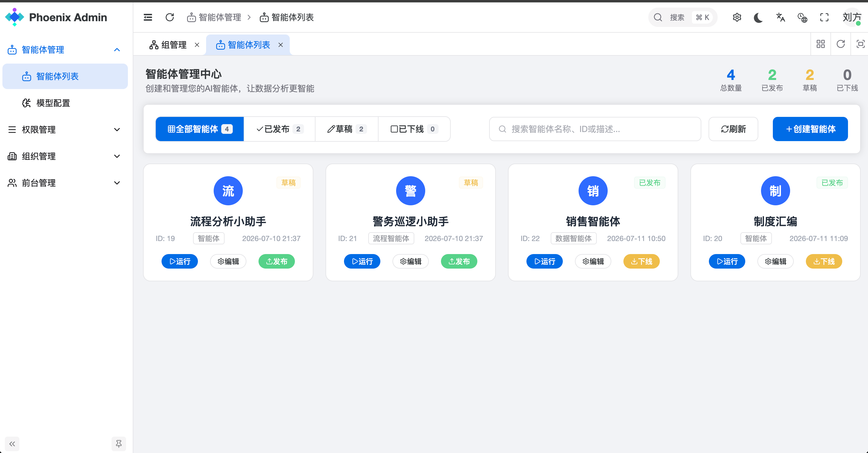
Task: Click the timezone globe-clock icon
Action: pyautogui.click(x=802, y=17)
